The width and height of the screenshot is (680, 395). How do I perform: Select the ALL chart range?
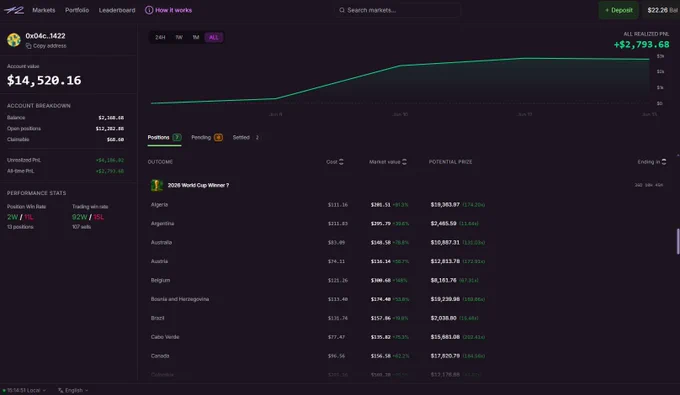pos(213,37)
